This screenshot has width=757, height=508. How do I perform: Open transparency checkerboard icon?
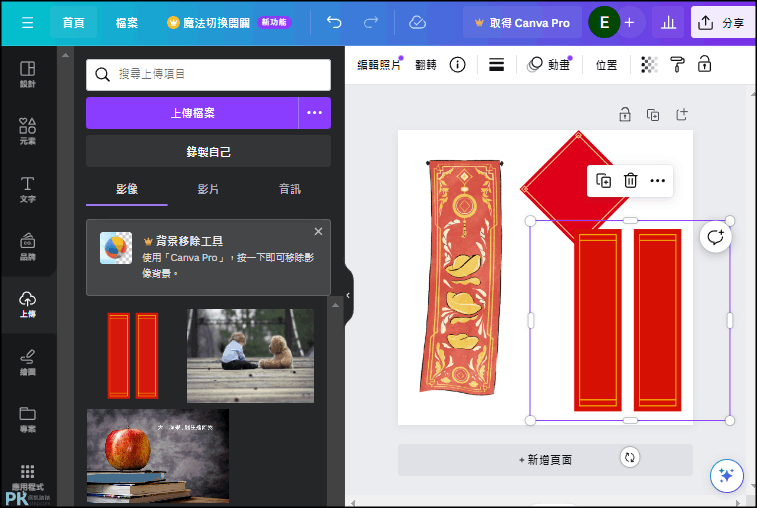click(649, 65)
